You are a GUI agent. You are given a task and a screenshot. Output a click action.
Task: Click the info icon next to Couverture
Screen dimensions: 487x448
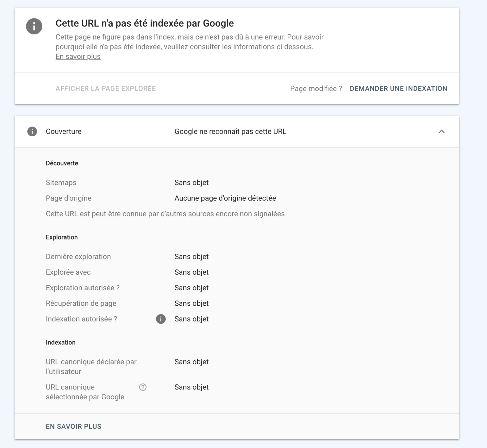tap(32, 132)
